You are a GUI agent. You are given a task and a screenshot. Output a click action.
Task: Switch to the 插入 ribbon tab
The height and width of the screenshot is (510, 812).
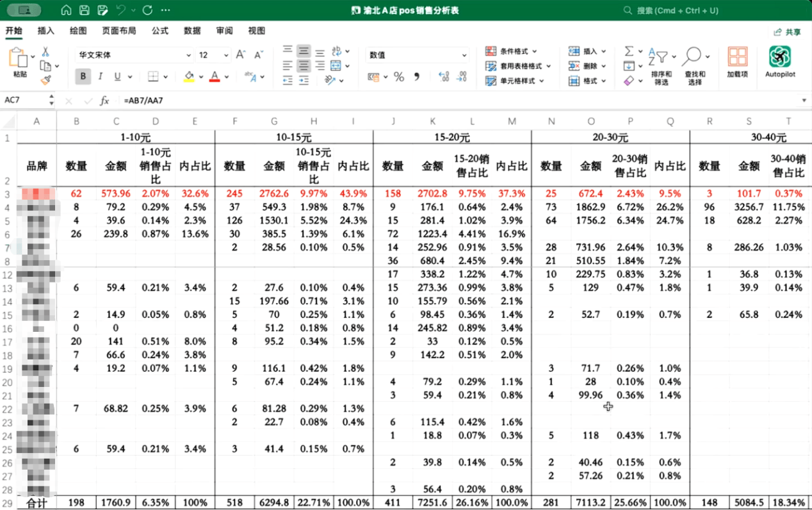[x=46, y=31]
